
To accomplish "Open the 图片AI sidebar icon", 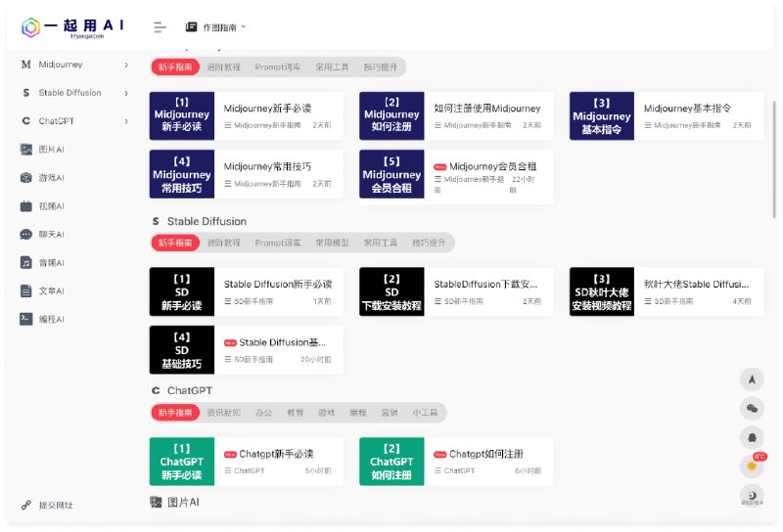I will pyautogui.click(x=26, y=150).
